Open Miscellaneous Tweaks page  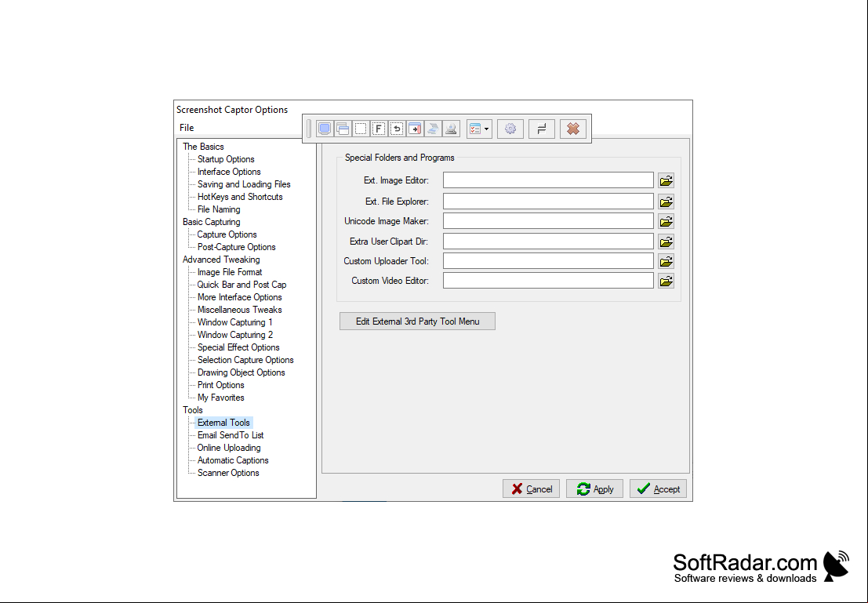tap(240, 310)
